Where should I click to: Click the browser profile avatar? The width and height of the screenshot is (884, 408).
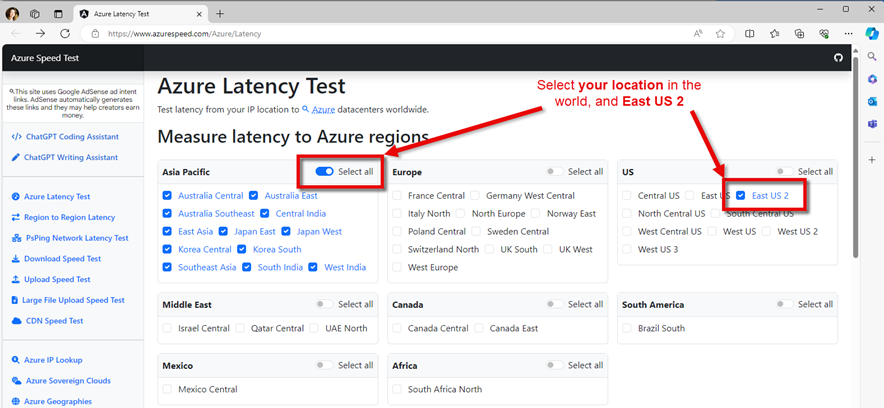click(x=13, y=14)
